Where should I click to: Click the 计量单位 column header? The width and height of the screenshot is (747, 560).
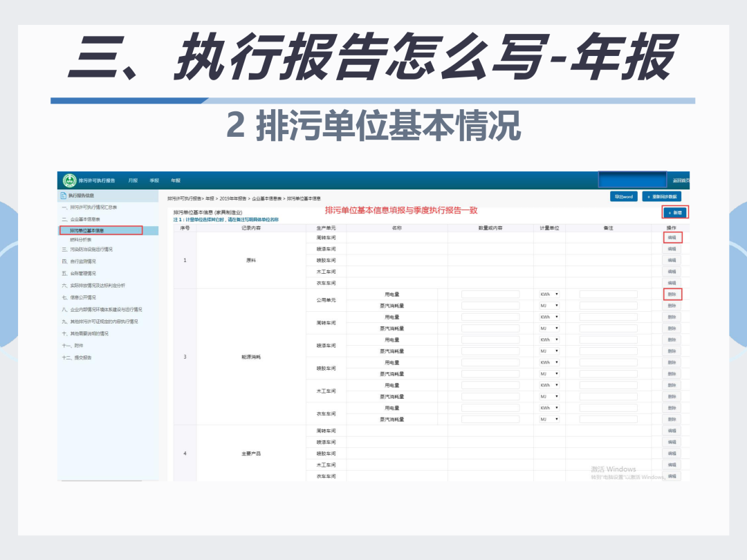click(549, 228)
